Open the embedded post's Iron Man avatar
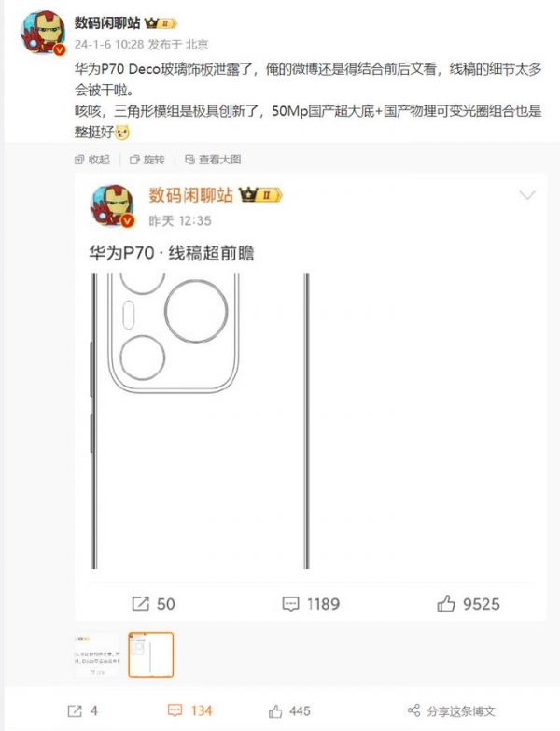 point(113,205)
